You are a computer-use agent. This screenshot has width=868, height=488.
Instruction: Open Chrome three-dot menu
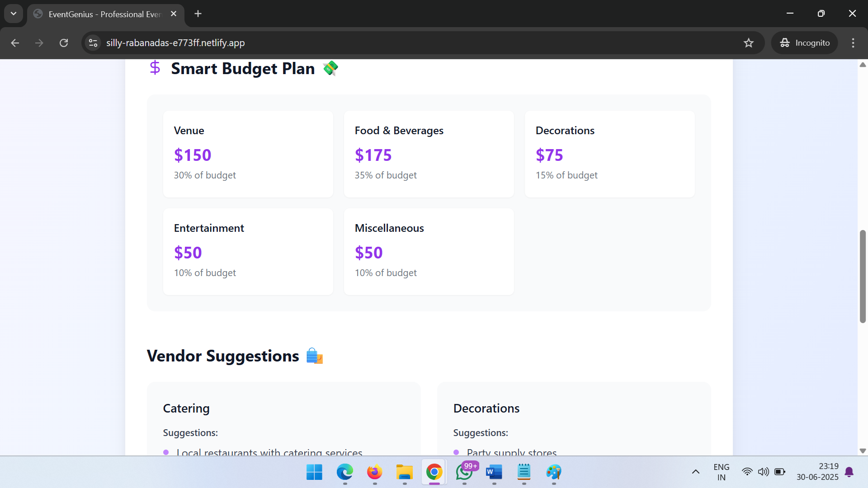pyautogui.click(x=853, y=43)
